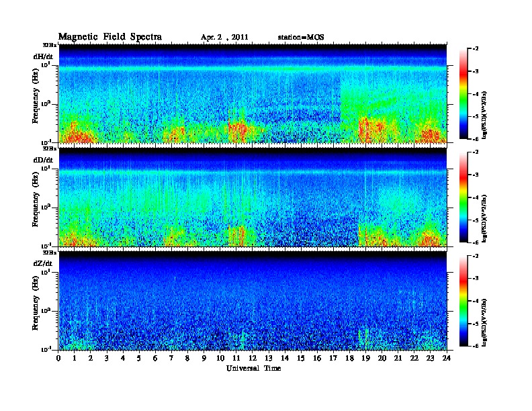This screenshot has width=532, height=411.
Task: Click hour 18 on the Universal Time axis
Action: (x=349, y=358)
